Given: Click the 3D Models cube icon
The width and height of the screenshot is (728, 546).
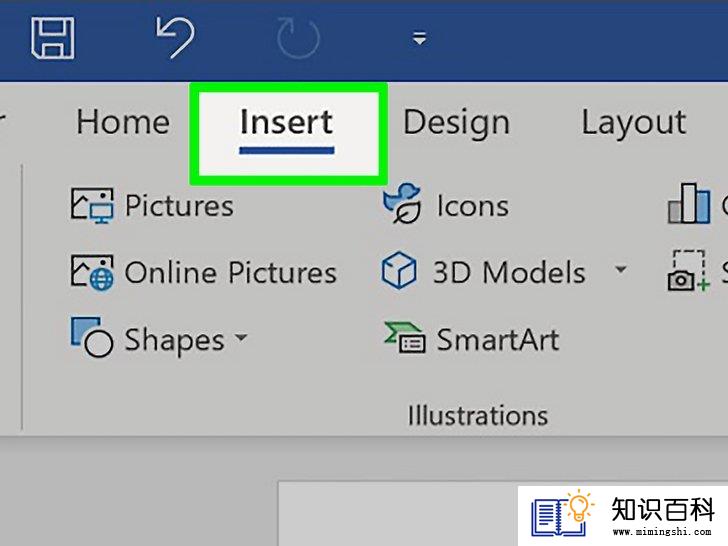Looking at the screenshot, I should [399, 270].
